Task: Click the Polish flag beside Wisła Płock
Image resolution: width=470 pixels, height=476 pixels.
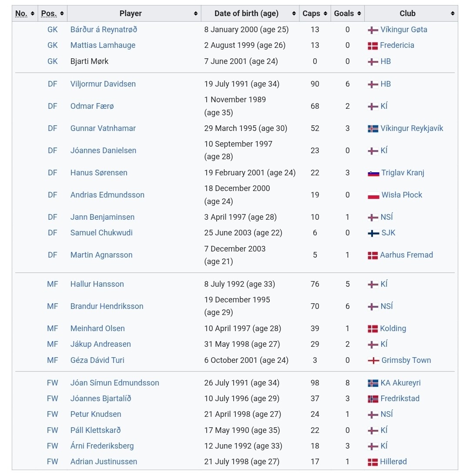Action: (373, 195)
